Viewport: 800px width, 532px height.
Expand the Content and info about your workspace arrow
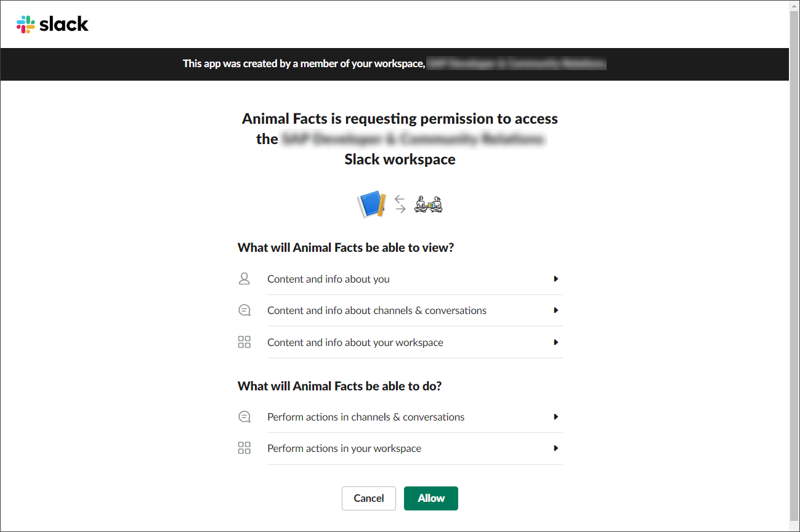point(556,342)
